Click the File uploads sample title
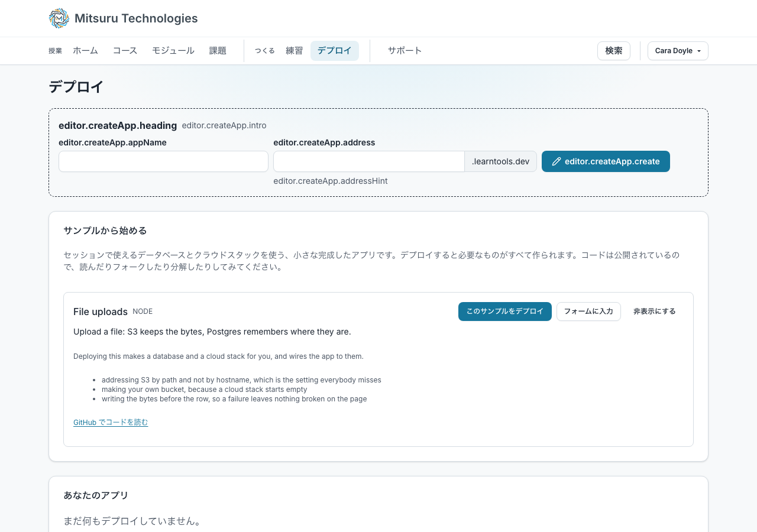757x532 pixels. (101, 312)
